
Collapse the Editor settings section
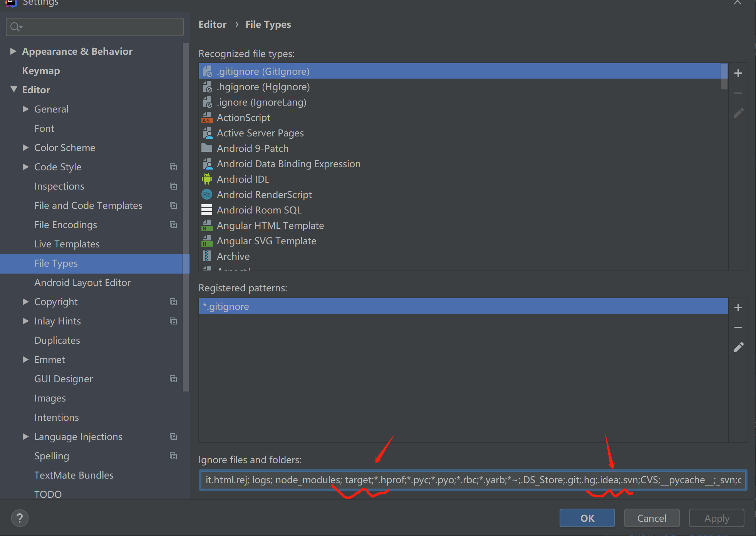[14, 89]
